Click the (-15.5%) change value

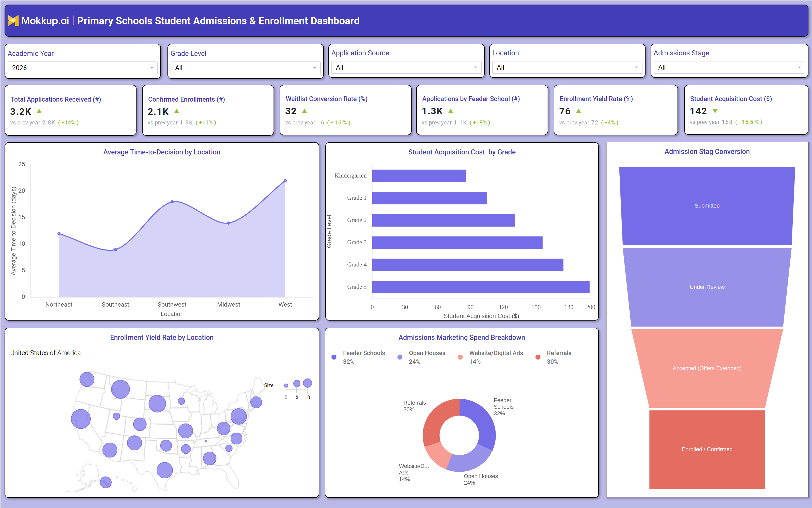click(749, 122)
